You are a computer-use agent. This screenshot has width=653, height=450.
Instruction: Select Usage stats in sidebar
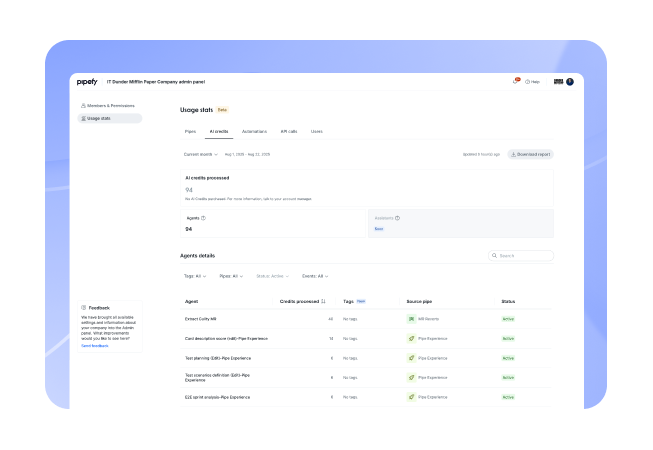pyautogui.click(x=110, y=119)
